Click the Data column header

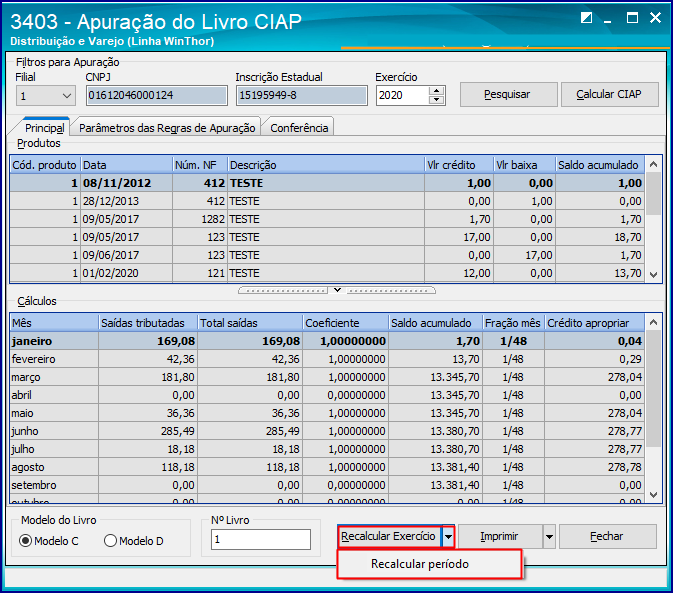coord(127,165)
